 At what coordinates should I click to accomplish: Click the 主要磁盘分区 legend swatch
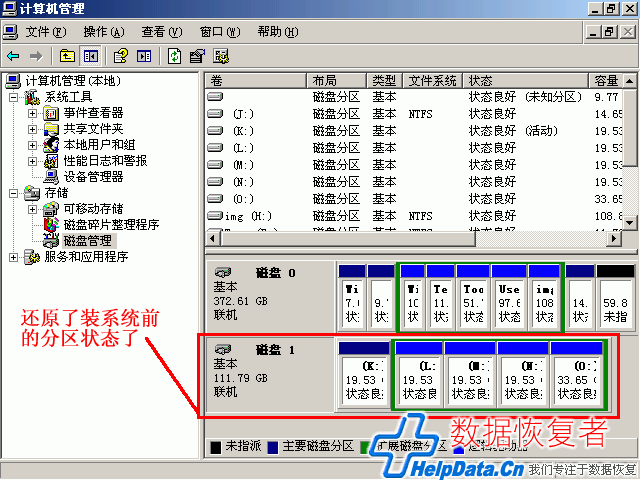273,447
